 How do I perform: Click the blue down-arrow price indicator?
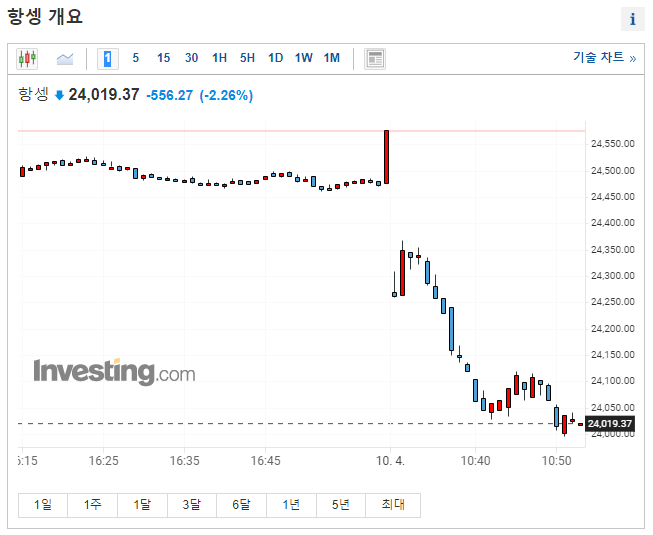pos(60,95)
